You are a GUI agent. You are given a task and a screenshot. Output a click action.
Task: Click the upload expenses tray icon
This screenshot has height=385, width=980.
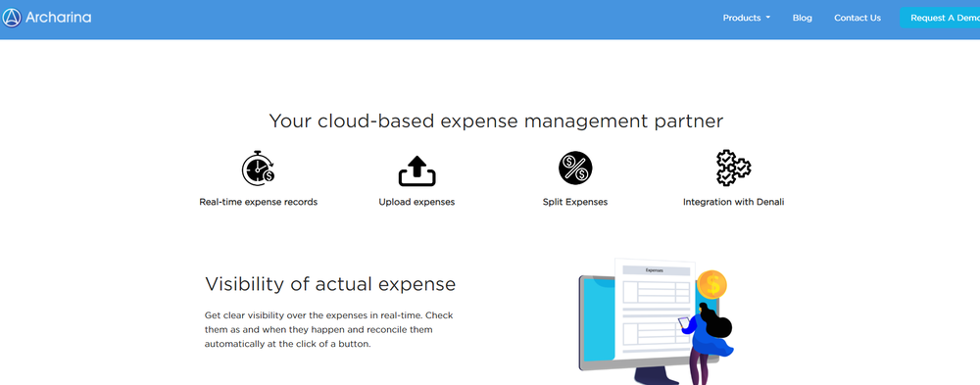pos(416,170)
